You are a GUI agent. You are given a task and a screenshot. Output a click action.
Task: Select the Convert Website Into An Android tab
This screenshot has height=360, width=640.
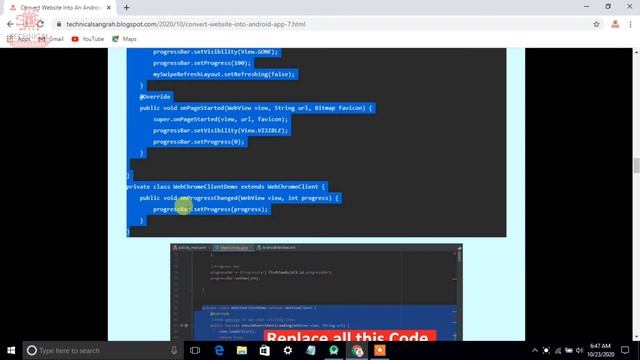coord(60,7)
